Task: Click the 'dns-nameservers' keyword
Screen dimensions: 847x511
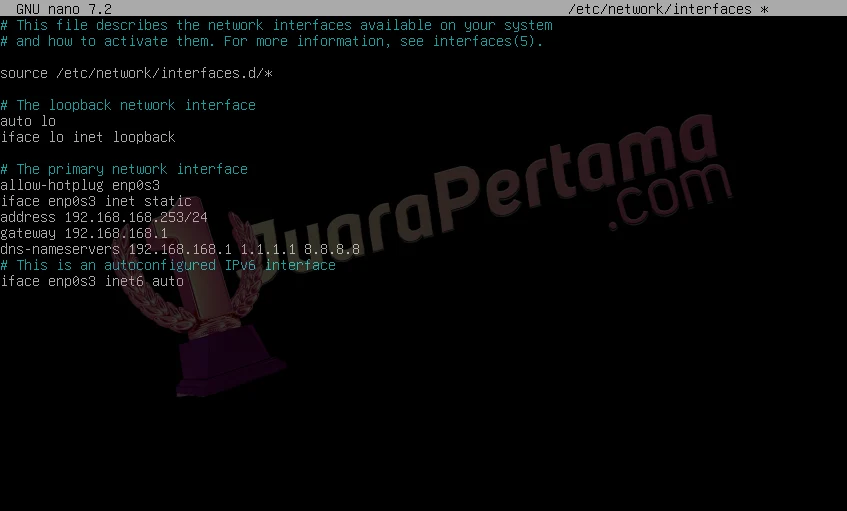Action: (59, 250)
